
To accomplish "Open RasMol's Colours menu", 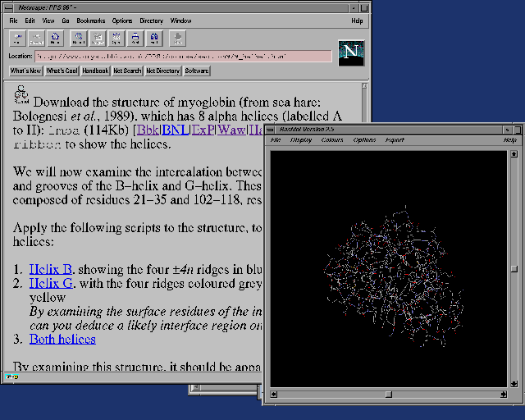I will pyautogui.click(x=332, y=140).
